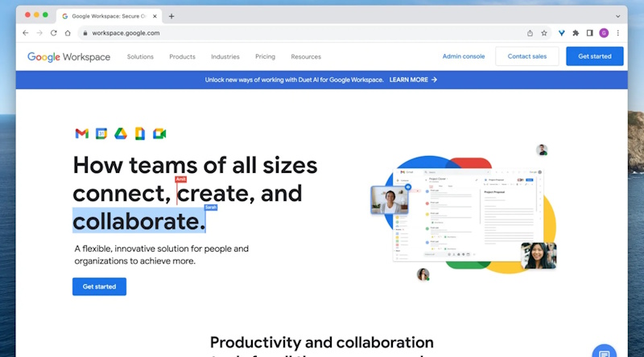Open the Pricing page

[266, 56]
